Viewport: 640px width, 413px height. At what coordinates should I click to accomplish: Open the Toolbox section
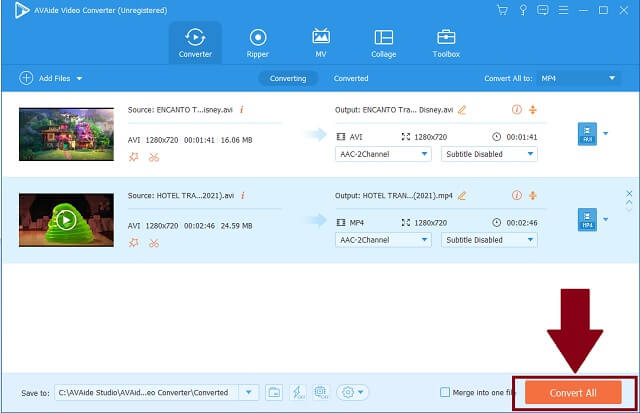tap(446, 42)
